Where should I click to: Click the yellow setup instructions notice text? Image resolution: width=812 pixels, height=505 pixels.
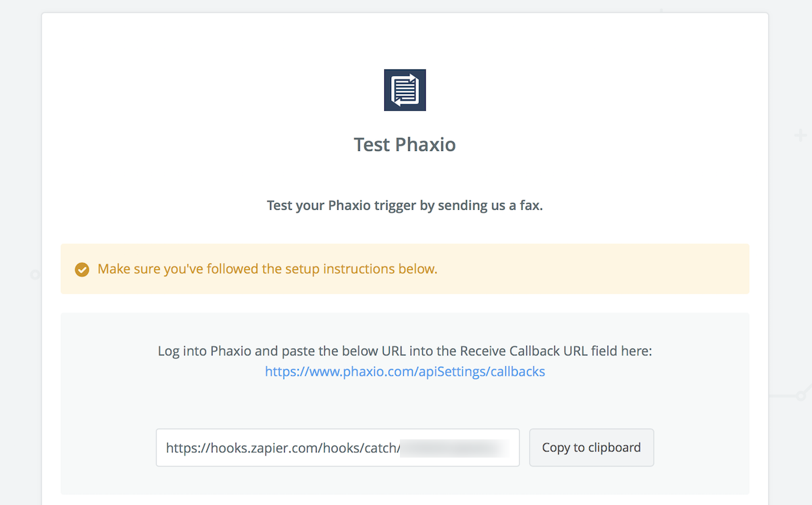point(267,269)
